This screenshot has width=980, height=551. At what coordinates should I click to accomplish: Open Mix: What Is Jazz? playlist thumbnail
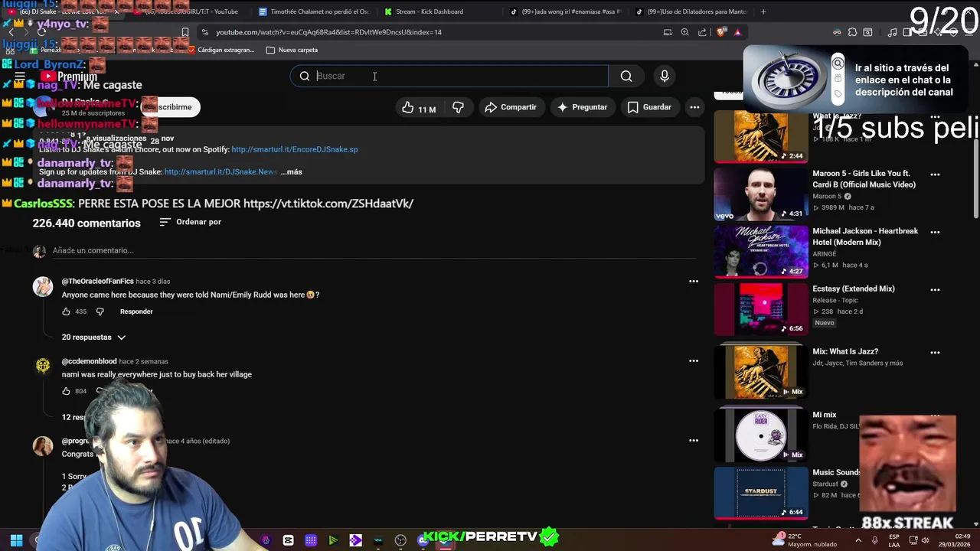click(761, 372)
